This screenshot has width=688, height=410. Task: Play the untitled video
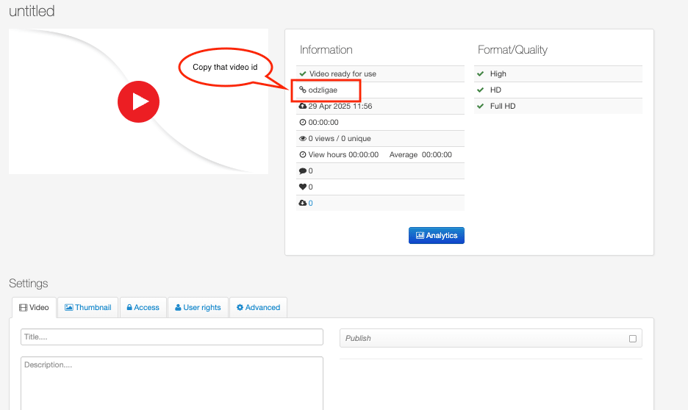(139, 101)
